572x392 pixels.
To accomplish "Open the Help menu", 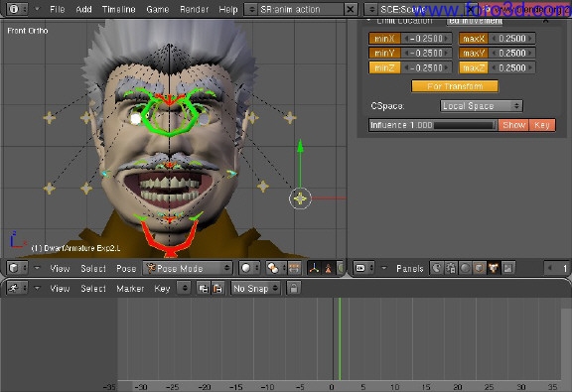I will click(x=228, y=9).
